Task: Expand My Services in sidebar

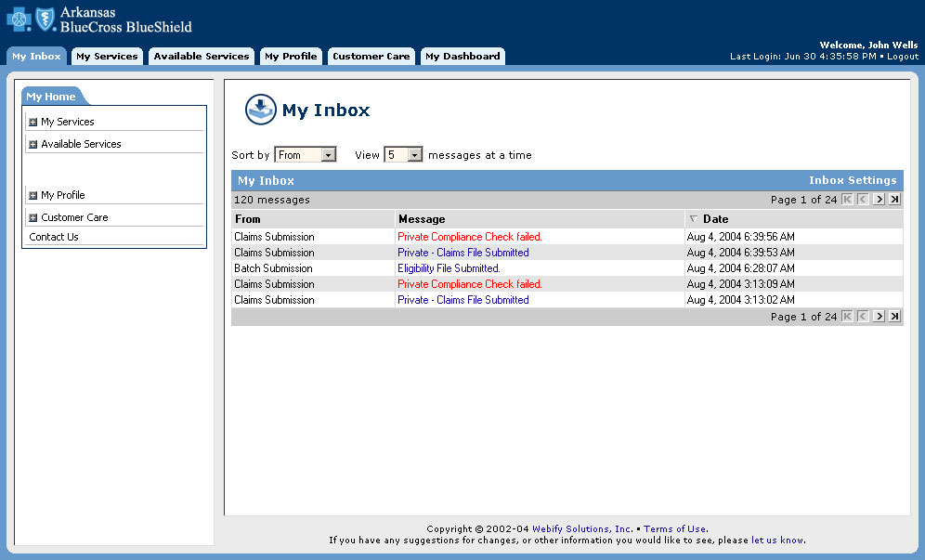Action: tap(33, 122)
